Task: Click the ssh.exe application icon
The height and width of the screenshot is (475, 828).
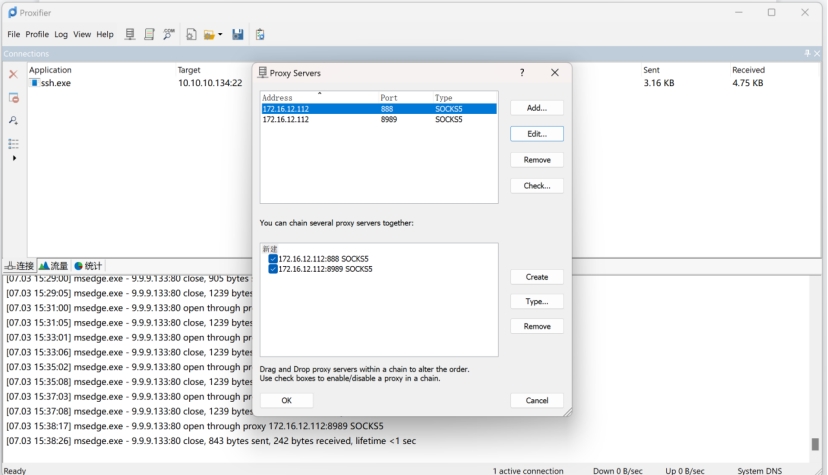Action: click(x=34, y=83)
